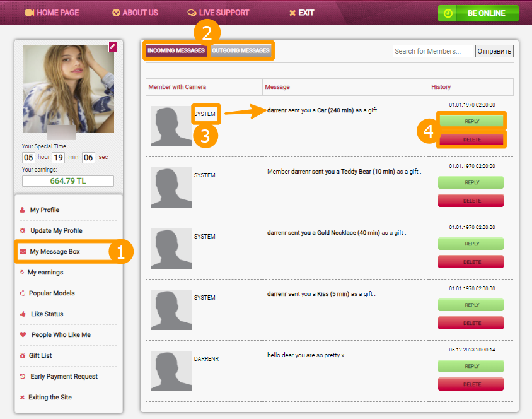Screen dimensions: 532x419
Task: Open Update My Profile in sidebar
Action: click(56, 231)
